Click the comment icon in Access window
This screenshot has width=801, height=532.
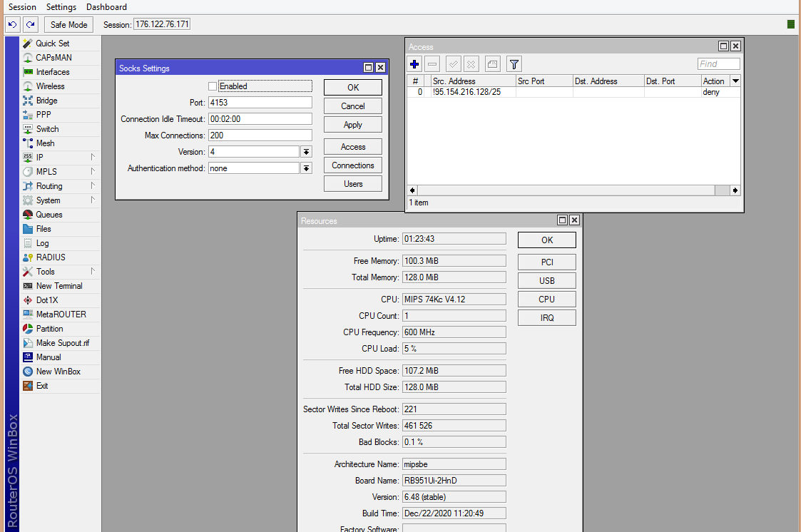(x=492, y=64)
